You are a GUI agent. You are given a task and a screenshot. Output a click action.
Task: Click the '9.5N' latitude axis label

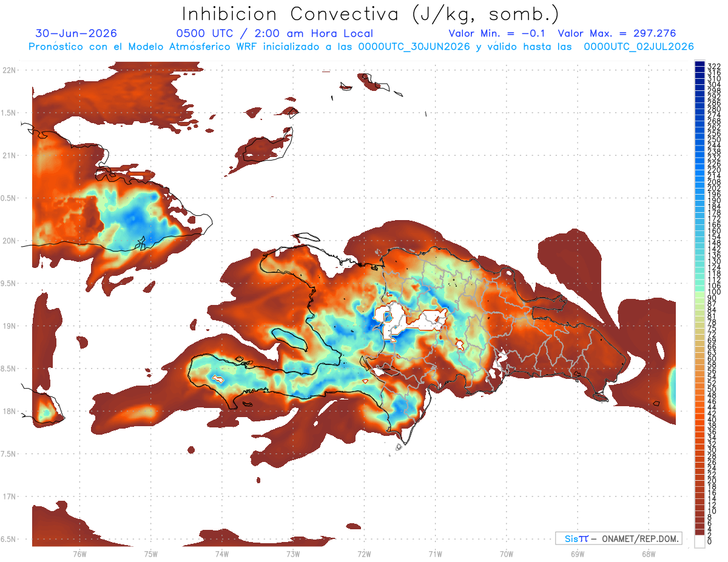(8, 283)
